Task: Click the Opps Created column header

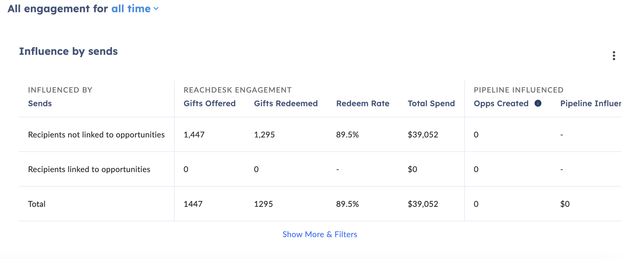Action: [501, 103]
